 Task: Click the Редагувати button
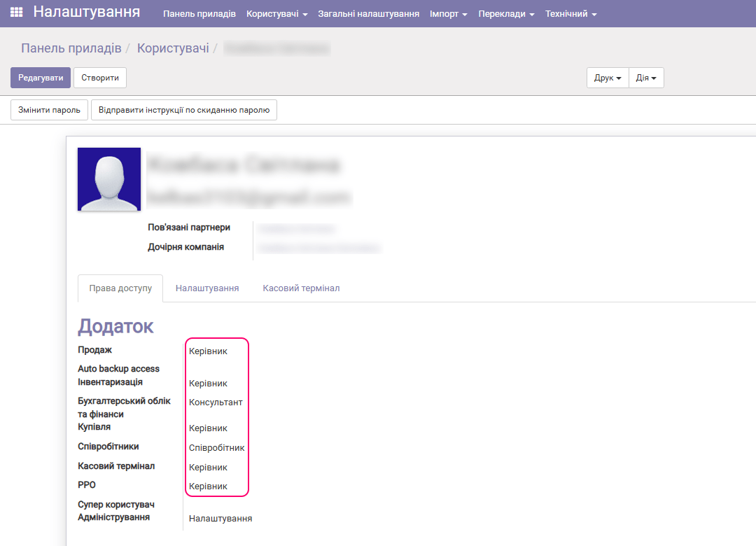tap(40, 78)
